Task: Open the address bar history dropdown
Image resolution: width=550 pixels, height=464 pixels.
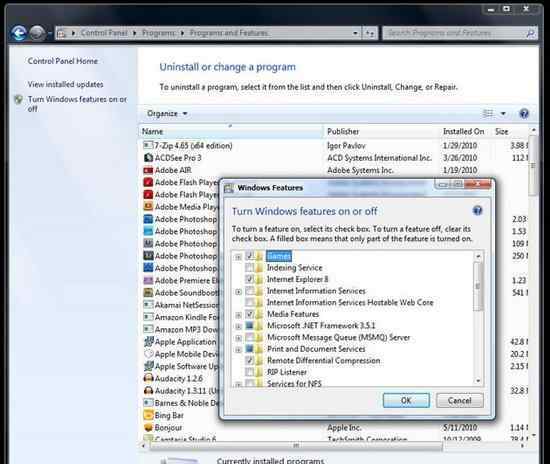Action: click(355, 33)
